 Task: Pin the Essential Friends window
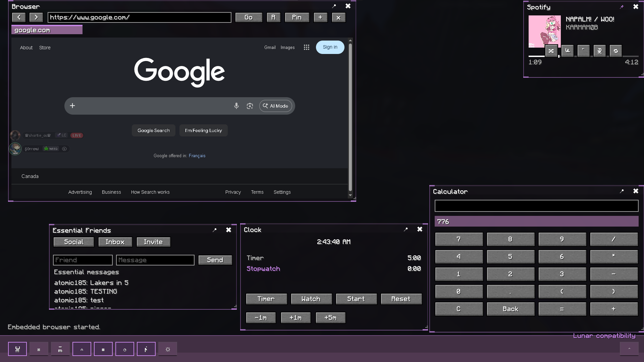215,230
